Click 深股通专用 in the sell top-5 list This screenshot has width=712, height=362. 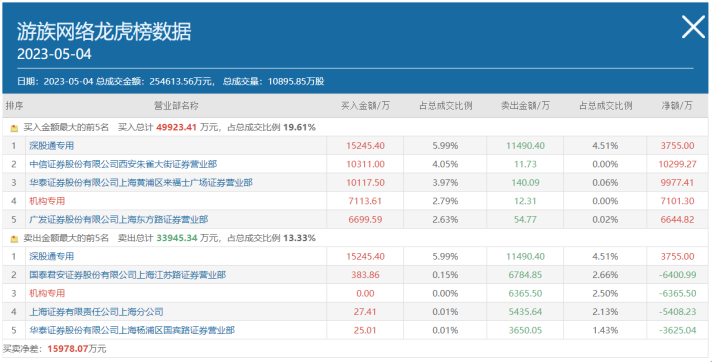[51, 256]
